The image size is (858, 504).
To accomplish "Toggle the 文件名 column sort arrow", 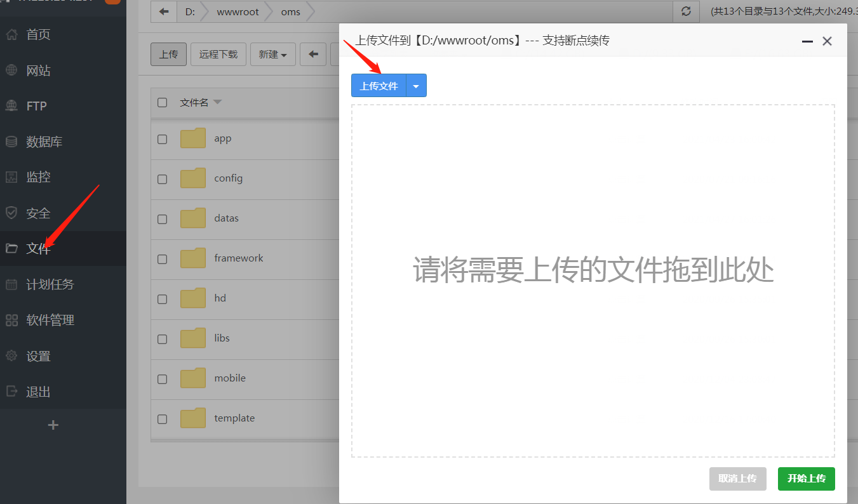I will [216, 102].
